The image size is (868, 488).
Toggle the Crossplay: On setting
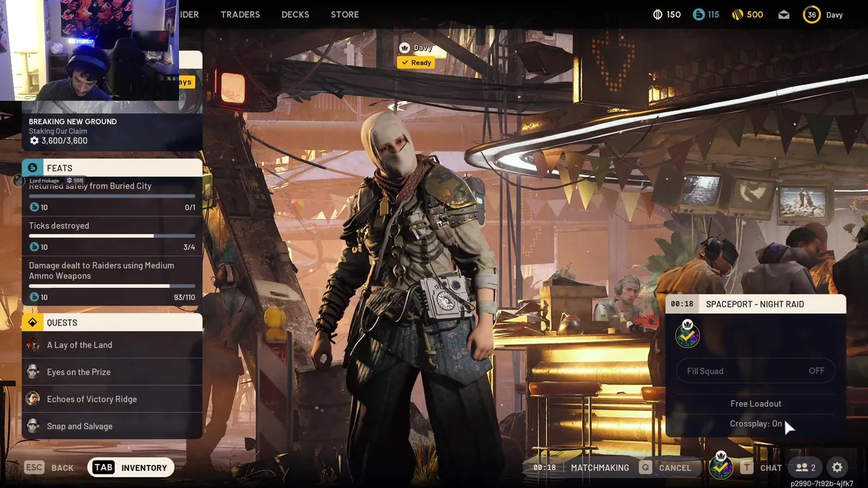click(755, 424)
